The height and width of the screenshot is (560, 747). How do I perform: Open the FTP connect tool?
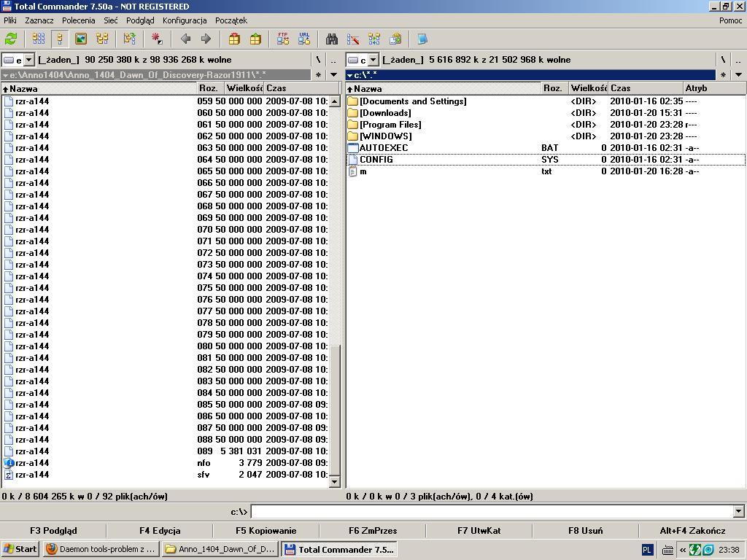(x=283, y=39)
